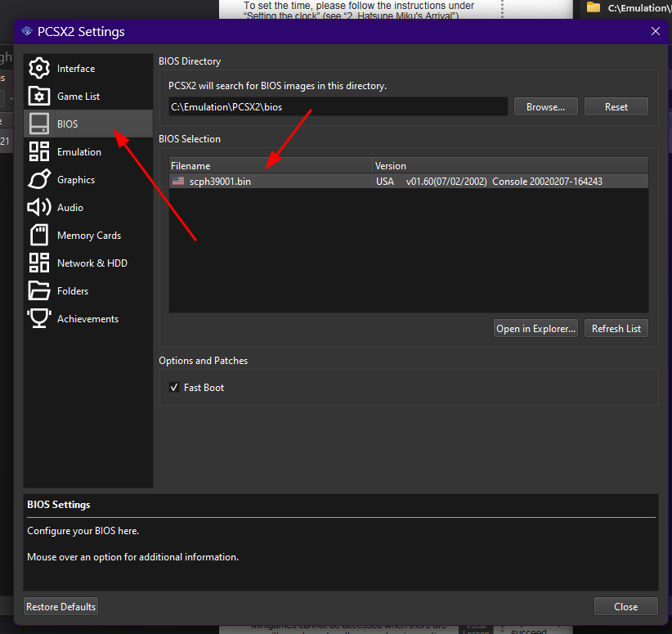Click the C:\Emulation path in Explorer window
Image resolution: width=672 pixels, height=634 pixels.
638,7
